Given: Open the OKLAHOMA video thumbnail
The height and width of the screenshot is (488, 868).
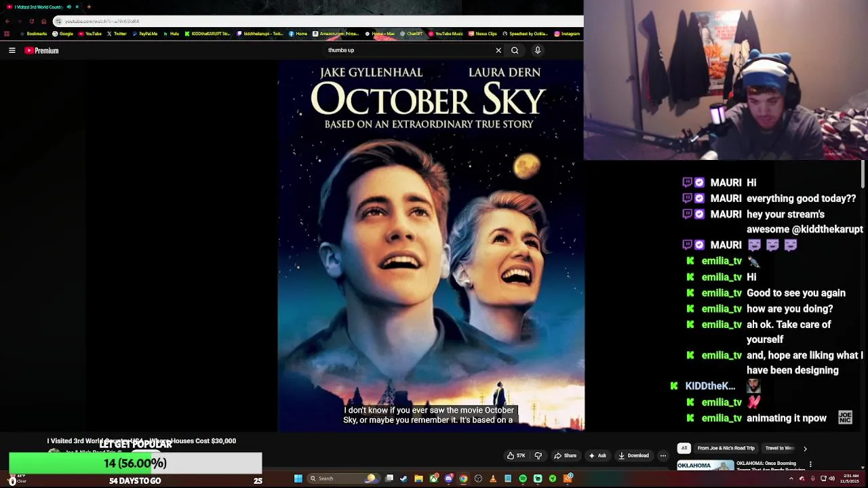Looking at the screenshot, I should (705, 466).
